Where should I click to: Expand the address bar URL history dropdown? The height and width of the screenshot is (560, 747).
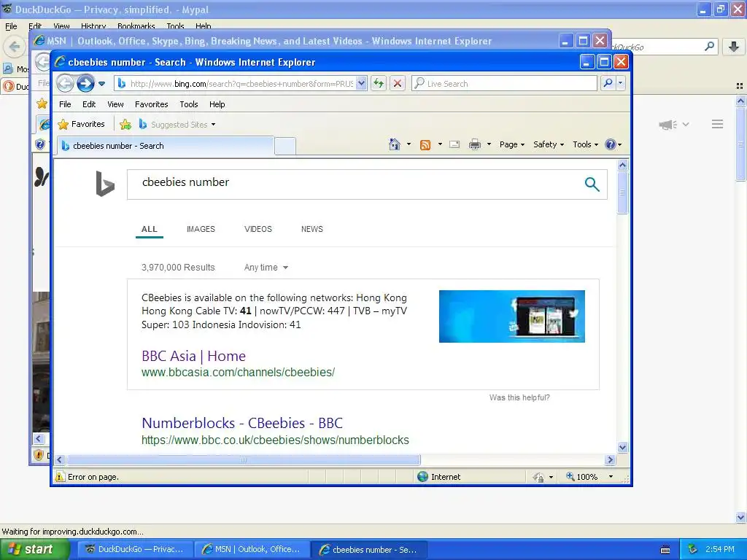pos(361,84)
